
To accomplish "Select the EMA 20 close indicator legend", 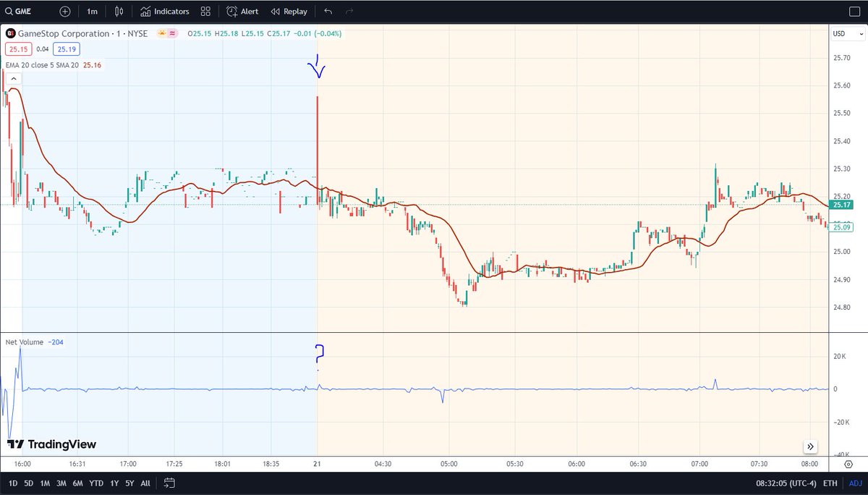I will (42, 64).
